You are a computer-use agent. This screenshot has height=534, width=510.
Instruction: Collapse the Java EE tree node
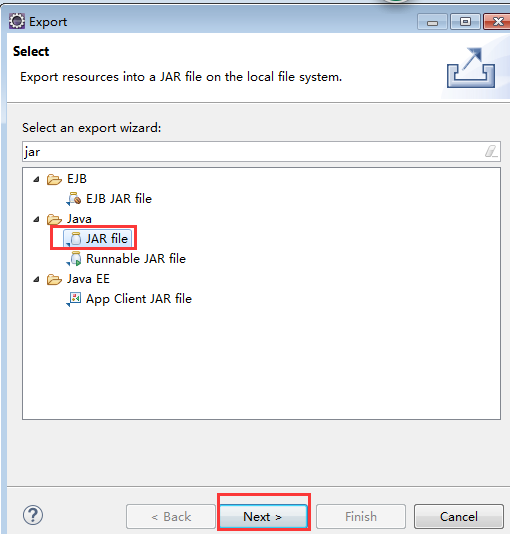(36, 280)
